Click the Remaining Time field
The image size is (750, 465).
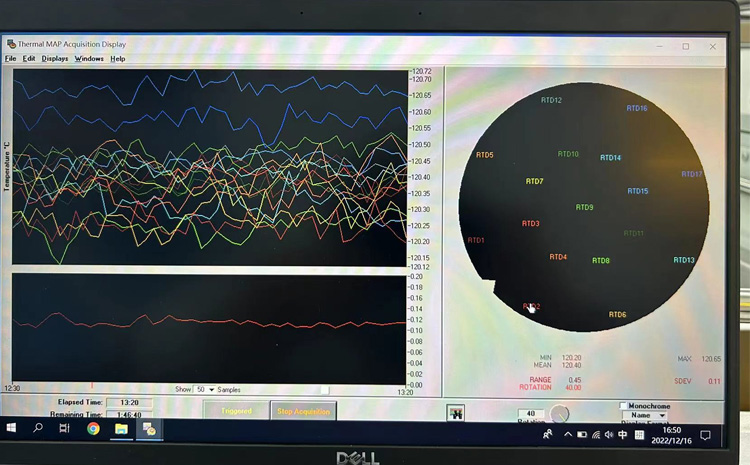pos(129,415)
